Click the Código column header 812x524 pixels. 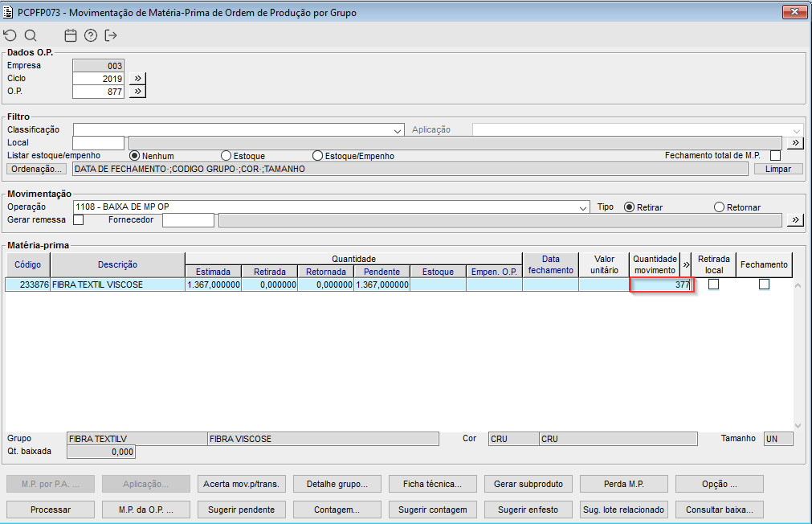point(27,264)
